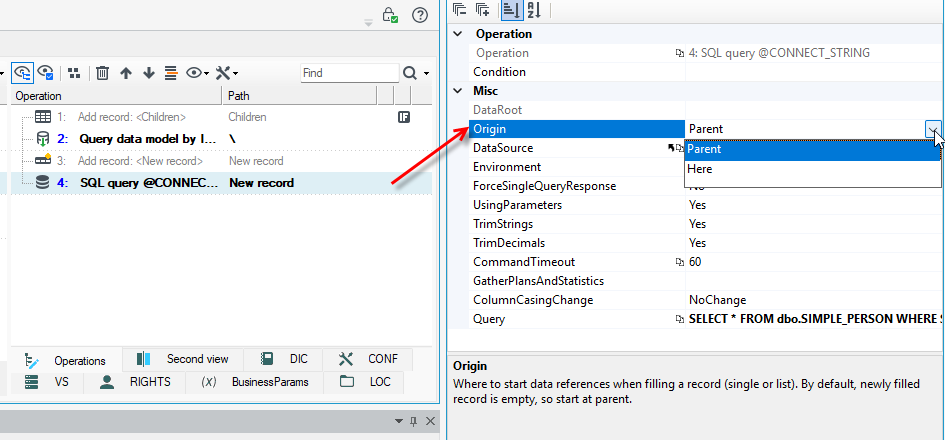Click the Origin dropdown arrow button
This screenshot has height=440, width=945.
pos(933,128)
